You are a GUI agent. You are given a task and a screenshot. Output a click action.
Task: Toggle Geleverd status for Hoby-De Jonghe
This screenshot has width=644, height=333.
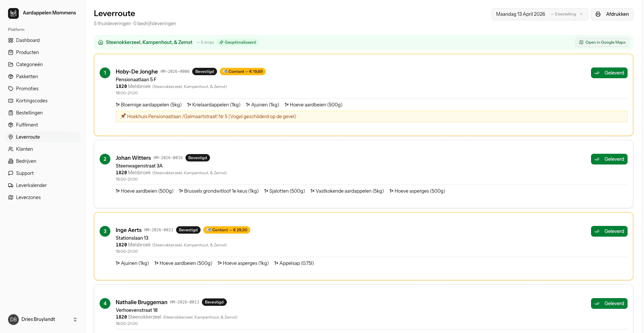click(x=609, y=73)
